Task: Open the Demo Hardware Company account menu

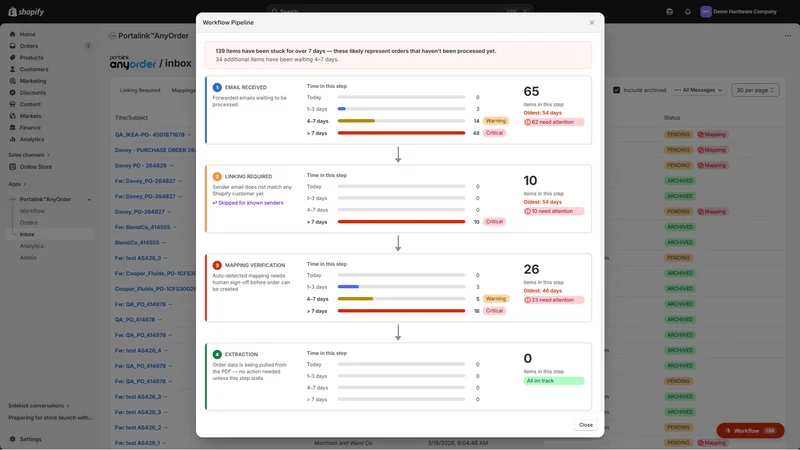Action: pos(739,12)
